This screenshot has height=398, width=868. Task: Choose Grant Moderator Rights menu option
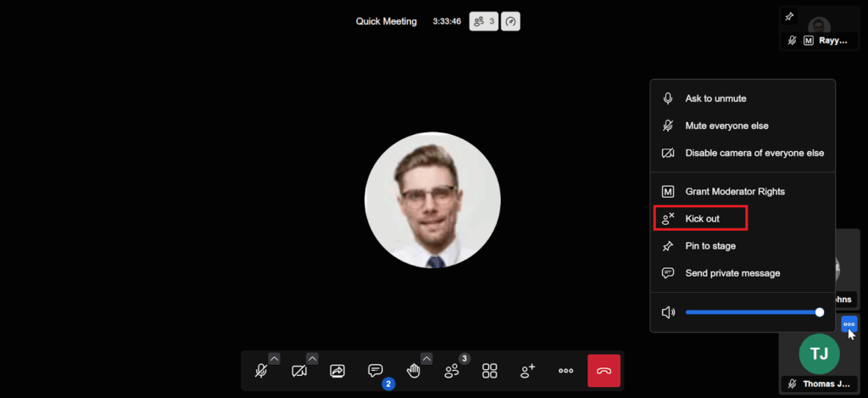click(x=734, y=192)
